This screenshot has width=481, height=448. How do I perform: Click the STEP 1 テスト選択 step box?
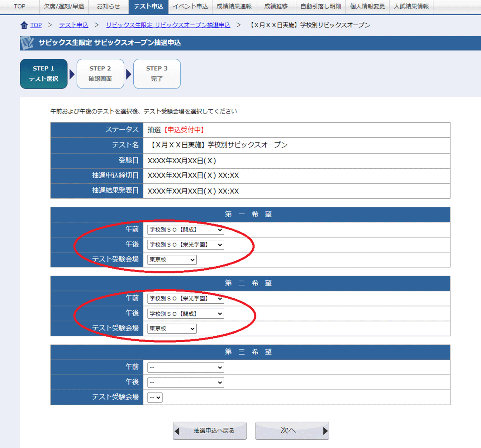pos(44,74)
